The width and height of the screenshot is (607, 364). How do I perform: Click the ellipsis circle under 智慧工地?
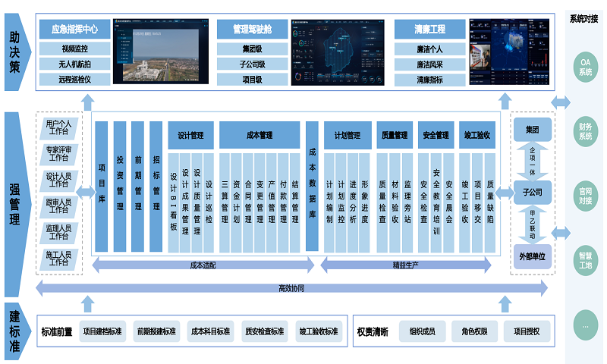[585, 325]
